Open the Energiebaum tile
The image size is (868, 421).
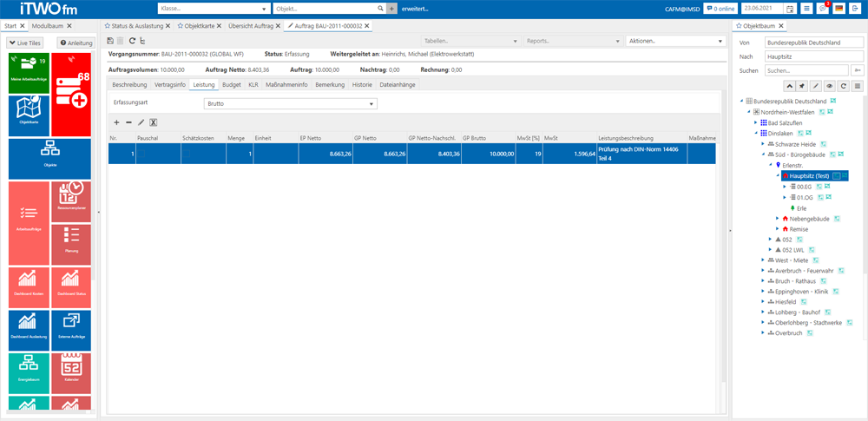(29, 372)
